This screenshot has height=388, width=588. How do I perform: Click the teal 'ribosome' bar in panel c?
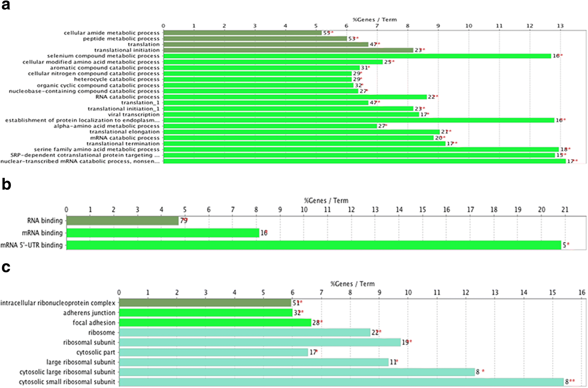click(245, 332)
